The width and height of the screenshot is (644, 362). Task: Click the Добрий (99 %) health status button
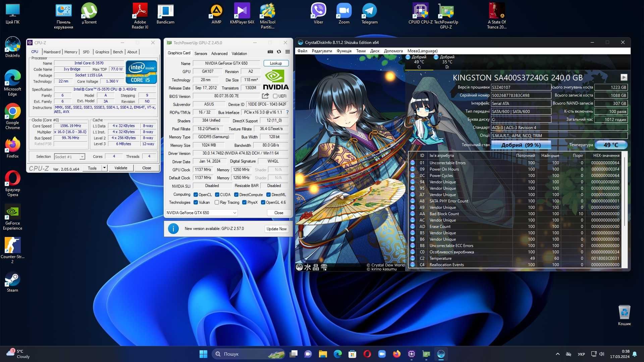click(521, 145)
